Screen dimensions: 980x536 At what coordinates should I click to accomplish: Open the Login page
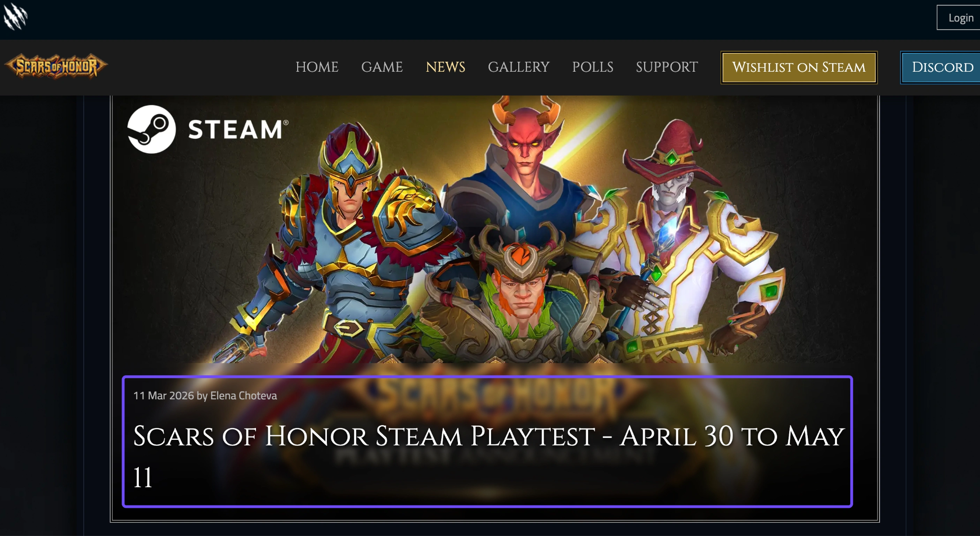(x=958, y=18)
